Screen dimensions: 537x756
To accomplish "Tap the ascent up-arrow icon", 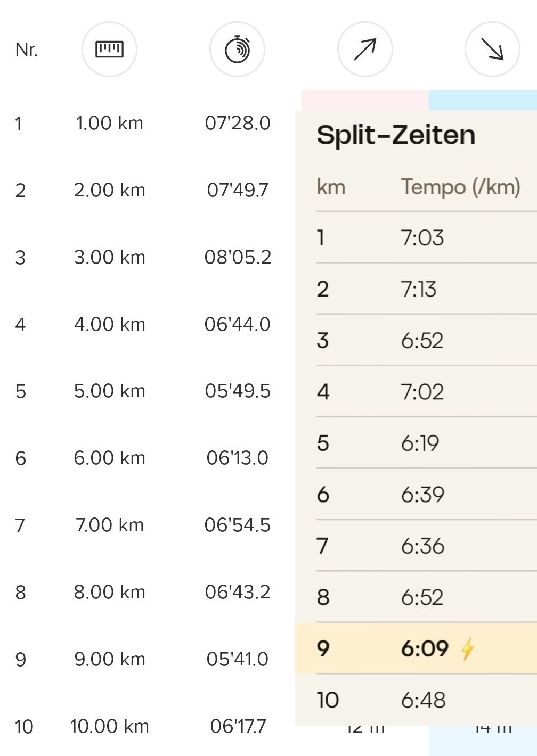I will (x=365, y=50).
